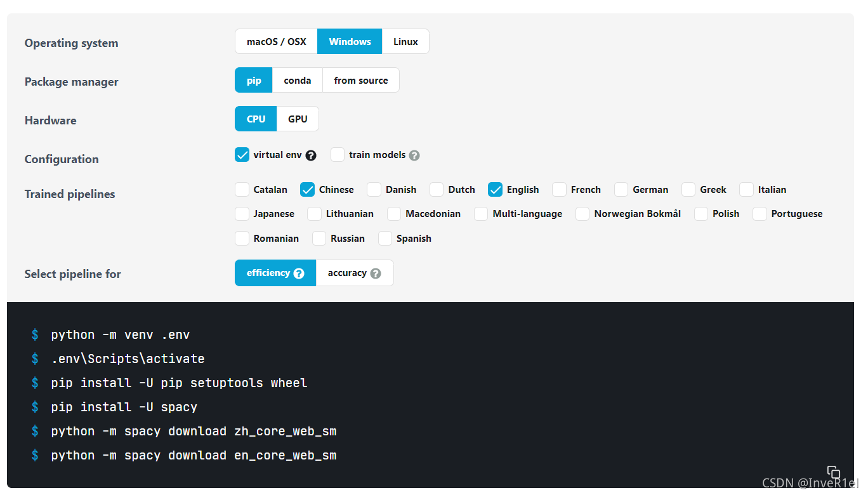Viewport: 868px width, 495px height.
Task: Enable the Japanese pipeline checkbox
Action: pyautogui.click(x=242, y=214)
